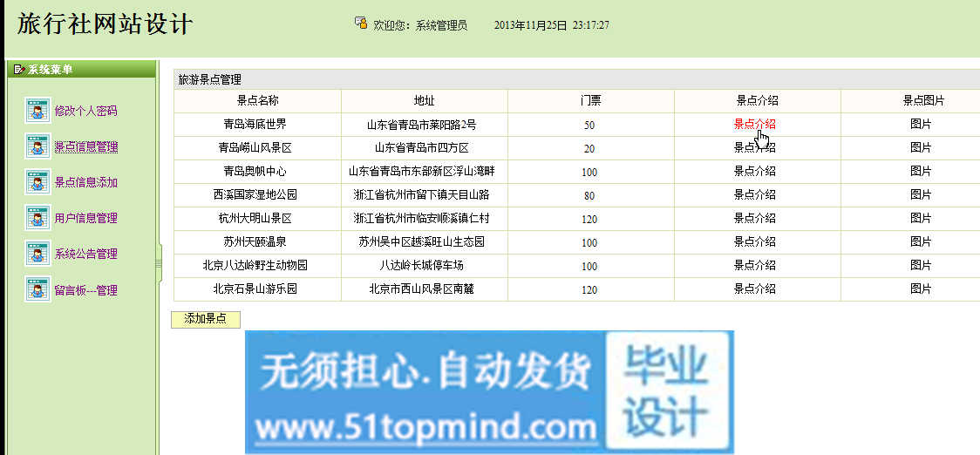
Task: Click the 景点介绍 column header
Action: click(758, 100)
